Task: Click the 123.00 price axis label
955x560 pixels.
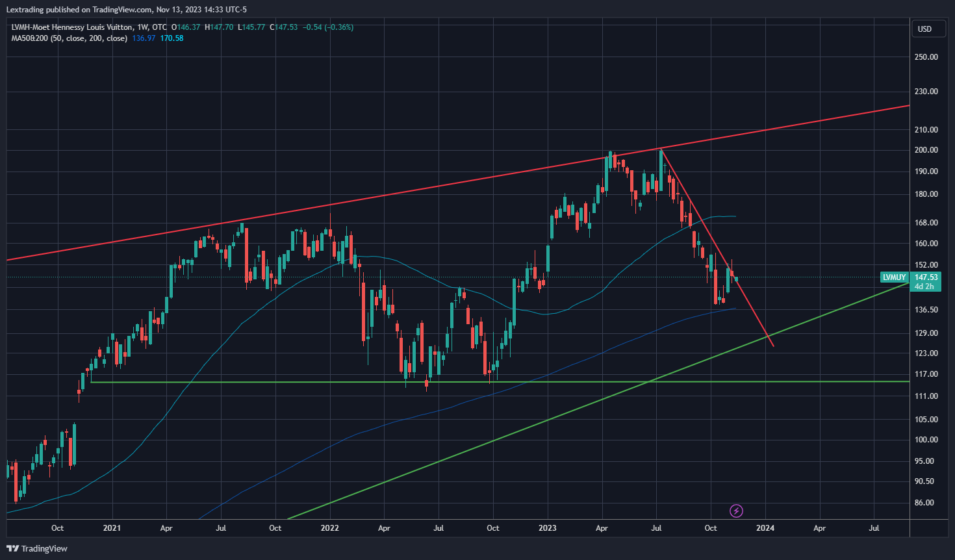Action: 926,353
